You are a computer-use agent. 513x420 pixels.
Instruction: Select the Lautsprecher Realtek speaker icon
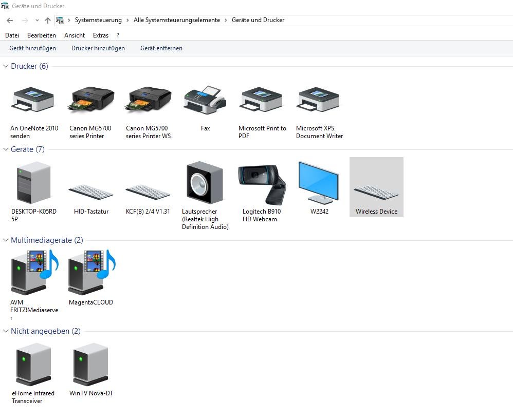click(205, 182)
